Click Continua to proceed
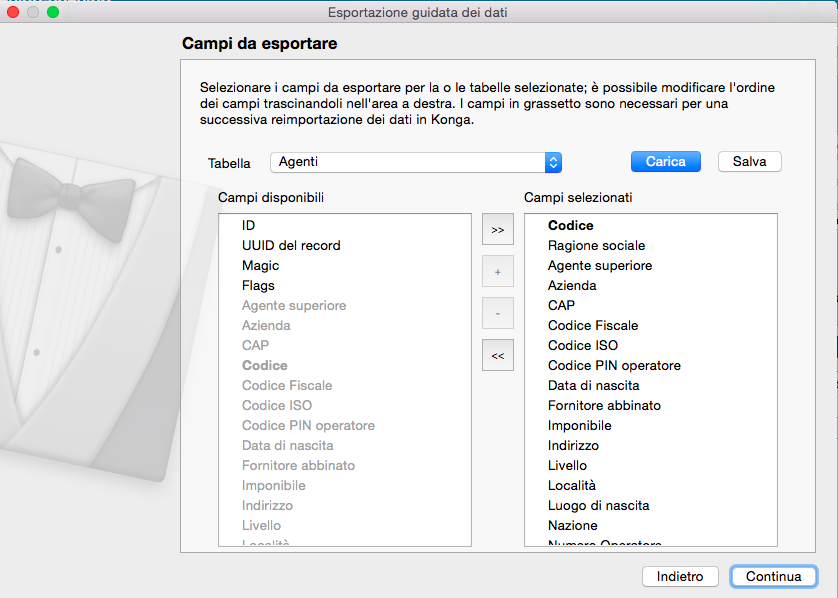This screenshot has height=598, width=838. coord(773,577)
